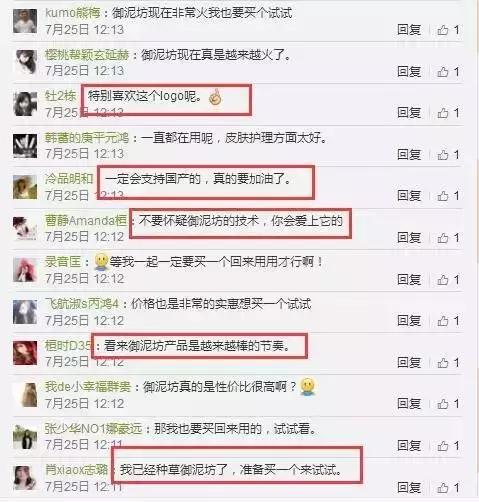Like 肖xiaox志璐's comment at the bottom
The height and width of the screenshot is (502, 479).
[448, 488]
